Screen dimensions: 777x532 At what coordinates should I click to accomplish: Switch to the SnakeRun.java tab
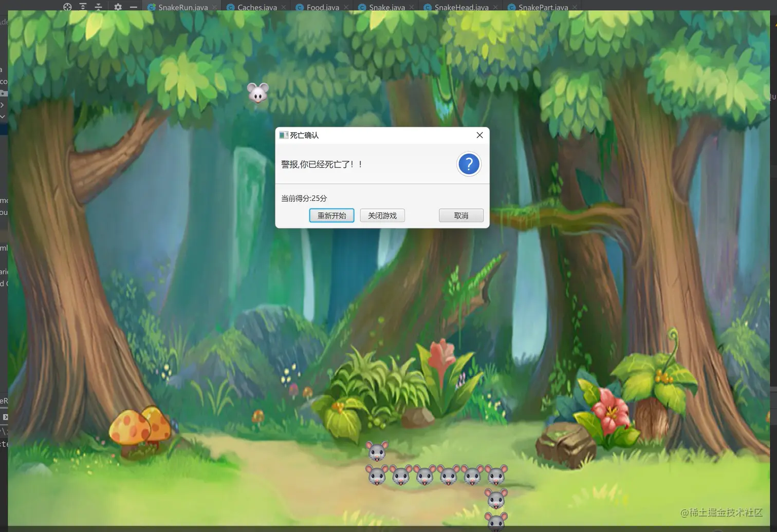183,7
